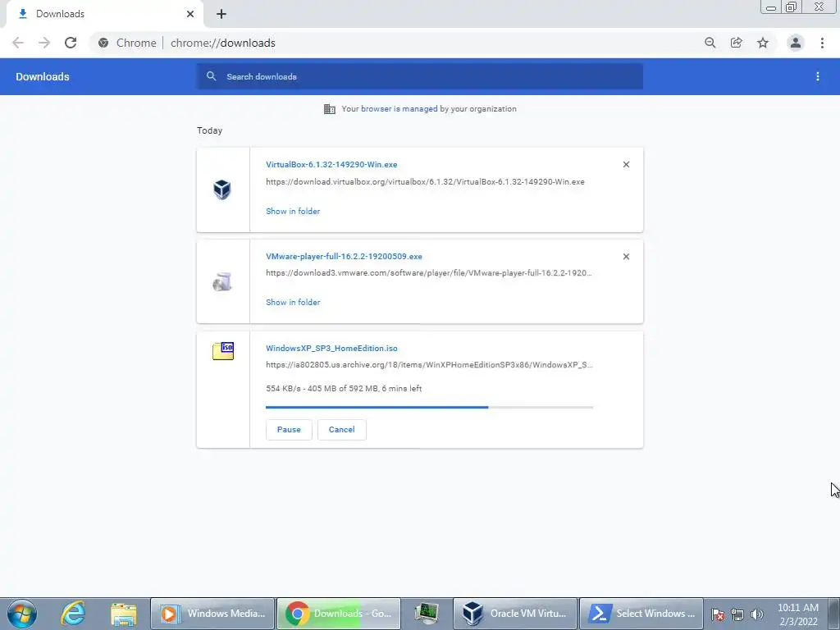Click the archive.org ISO source URL
This screenshot has height=630, width=840.
(x=429, y=365)
